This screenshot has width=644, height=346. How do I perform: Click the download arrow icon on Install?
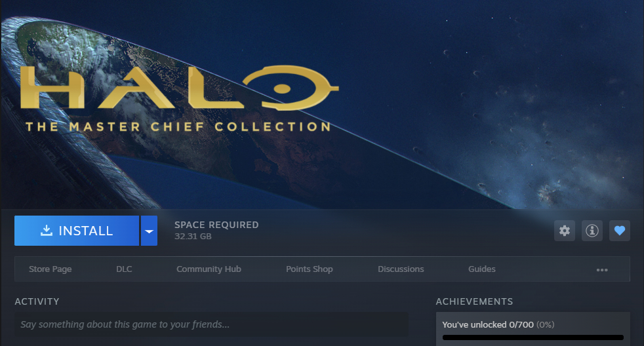pos(47,230)
